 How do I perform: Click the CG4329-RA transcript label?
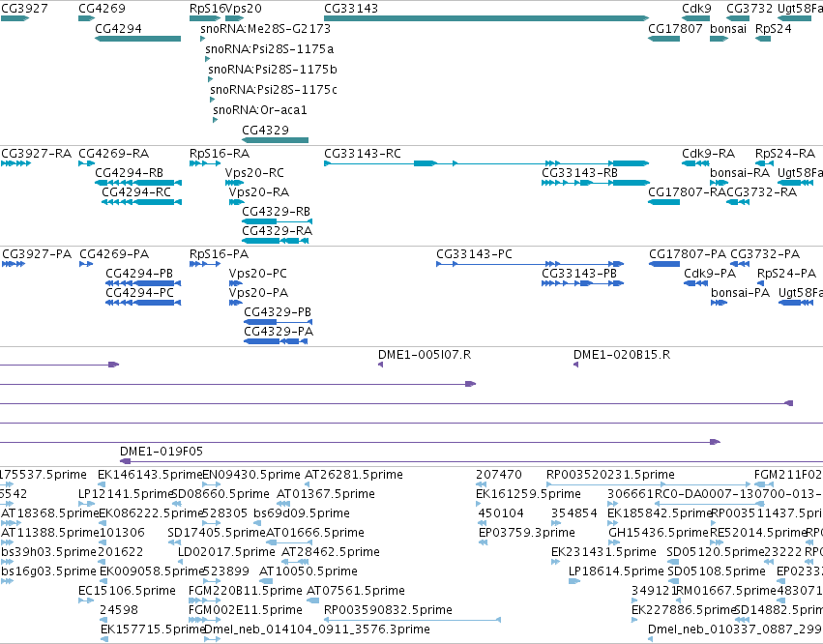pyautogui.click(x=278, y=231)
